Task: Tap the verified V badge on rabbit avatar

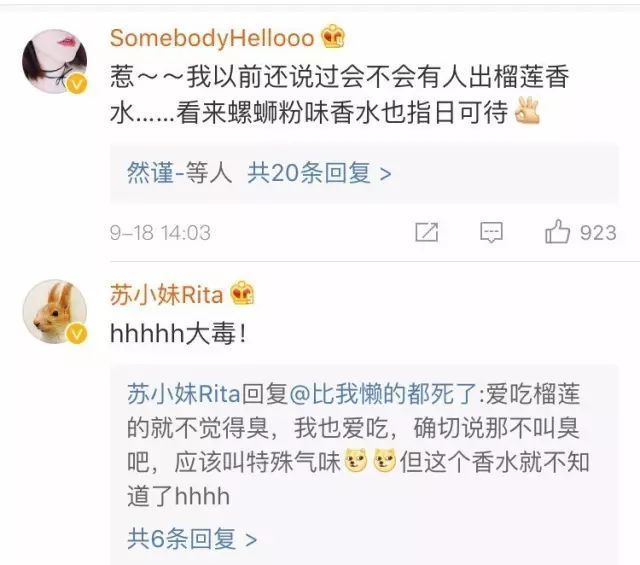Action: click(77, 334)
